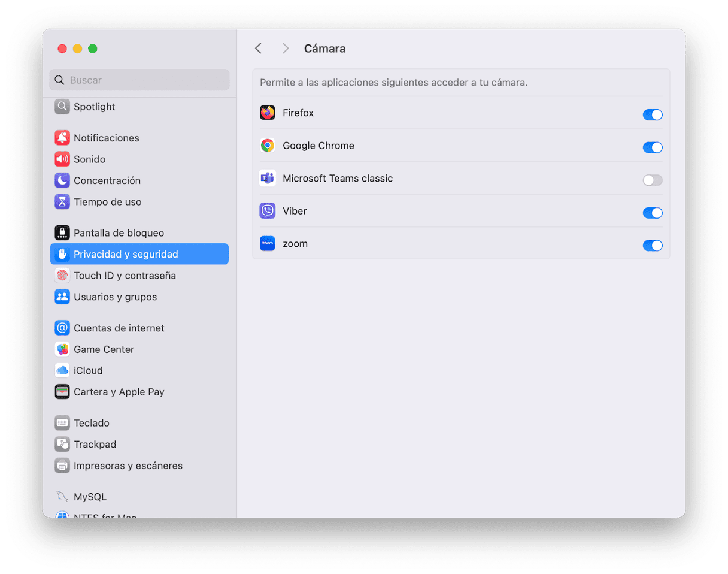Select MySQL preference pane label
The width and height of the screenshot is (728, 574).
(90, 497)
